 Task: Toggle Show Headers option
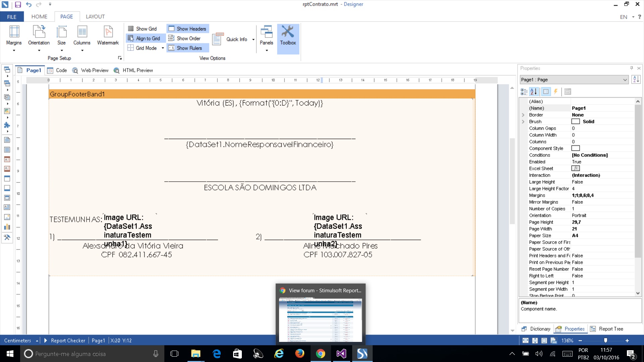point(187,29)
